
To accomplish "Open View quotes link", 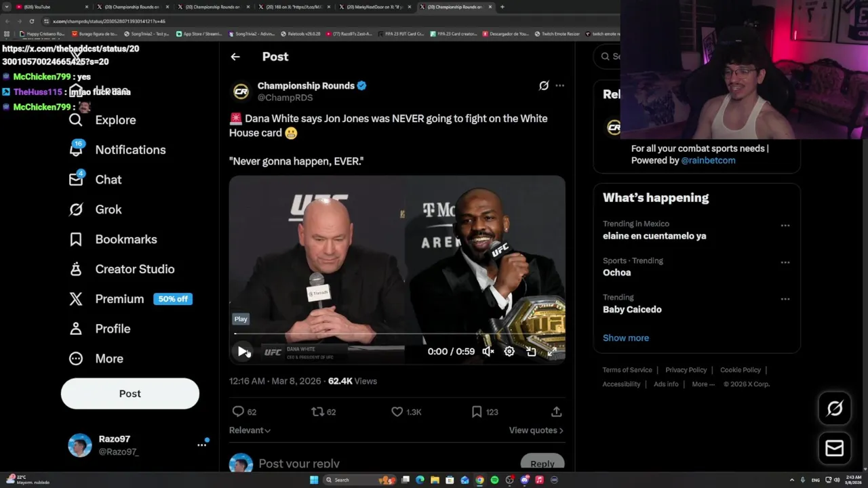I will pyautogui.click(x=536, y=430).
